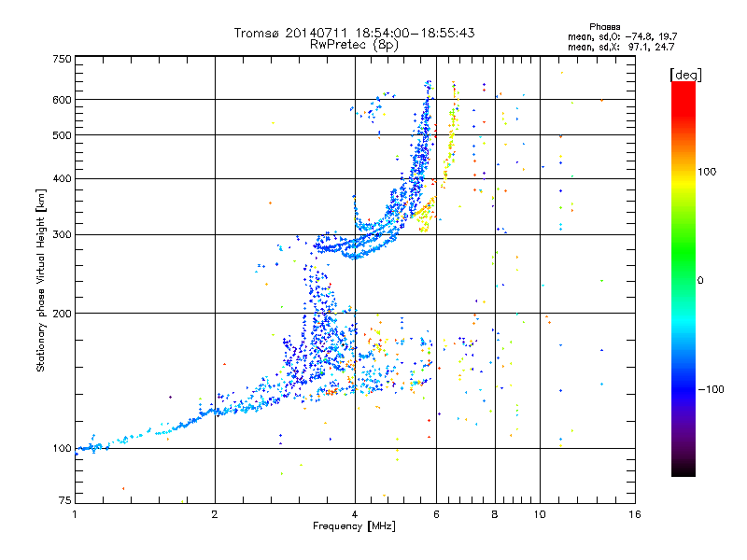Click the y-axis tick label "75"
747x560 pixels.
click(65, 500)
